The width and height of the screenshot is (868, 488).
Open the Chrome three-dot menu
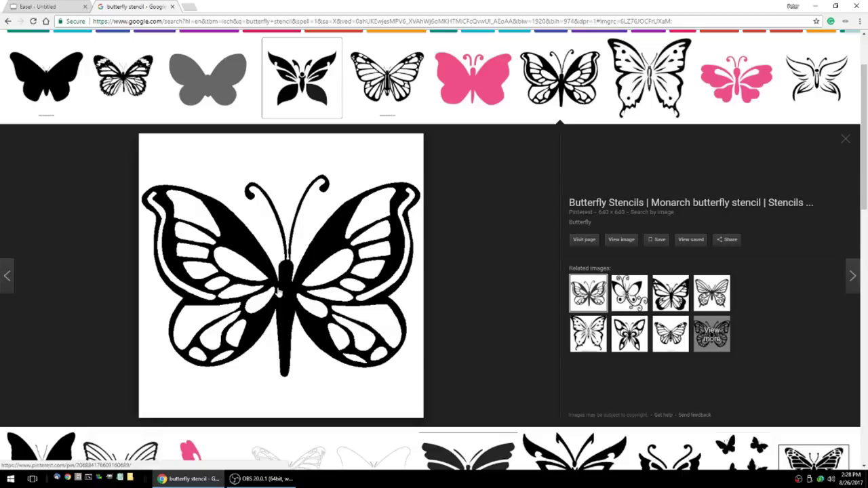pos(860,21)
